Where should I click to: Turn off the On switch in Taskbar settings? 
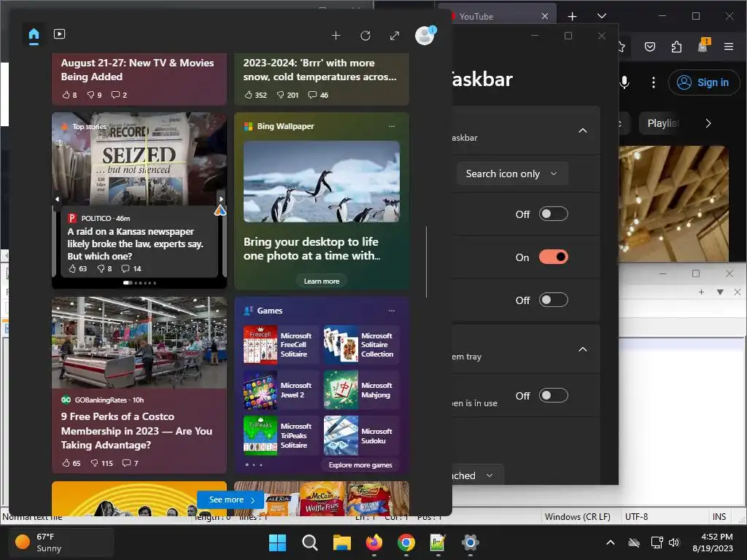[553, 257]
